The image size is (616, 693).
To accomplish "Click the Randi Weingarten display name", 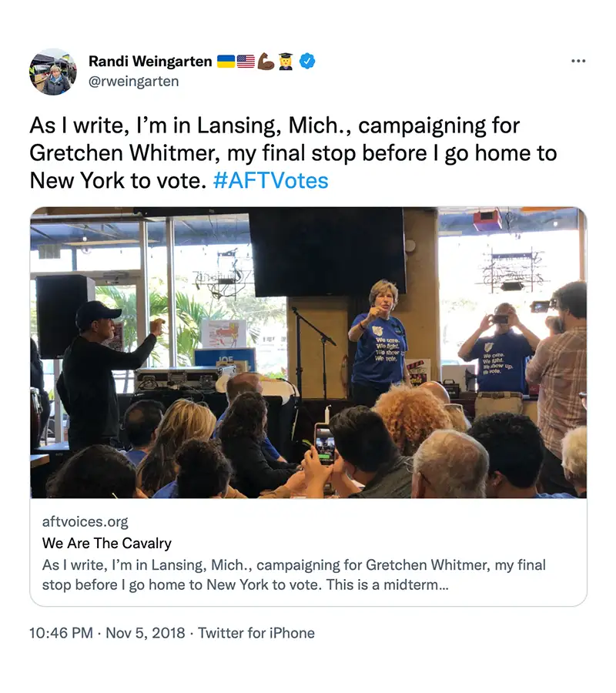I will (x=150, y=61).
